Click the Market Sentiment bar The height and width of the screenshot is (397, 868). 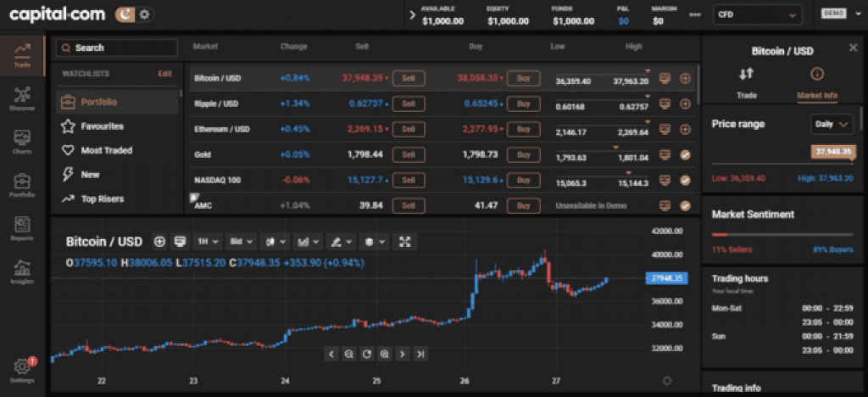[x=782, y=234]
